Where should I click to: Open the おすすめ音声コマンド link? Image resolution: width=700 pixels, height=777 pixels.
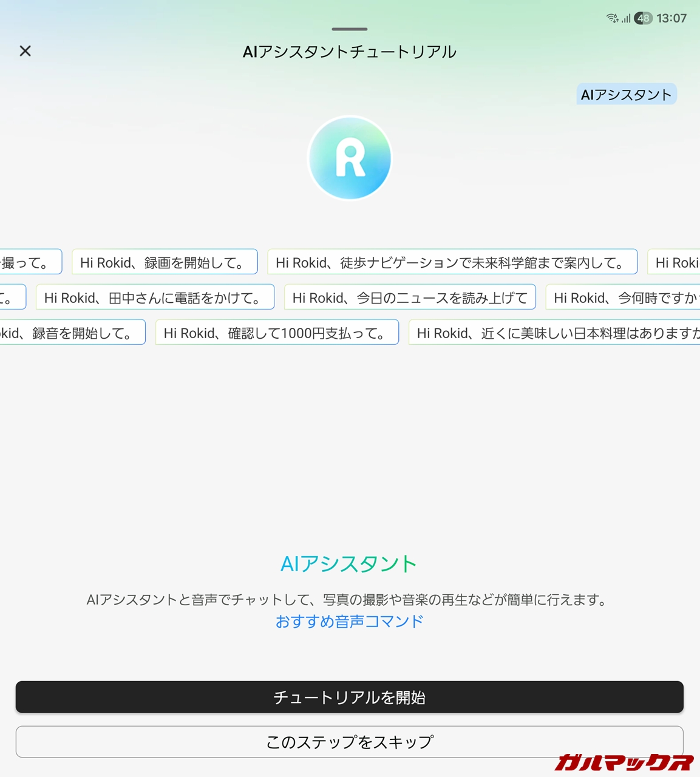click(x=350, y=622)
